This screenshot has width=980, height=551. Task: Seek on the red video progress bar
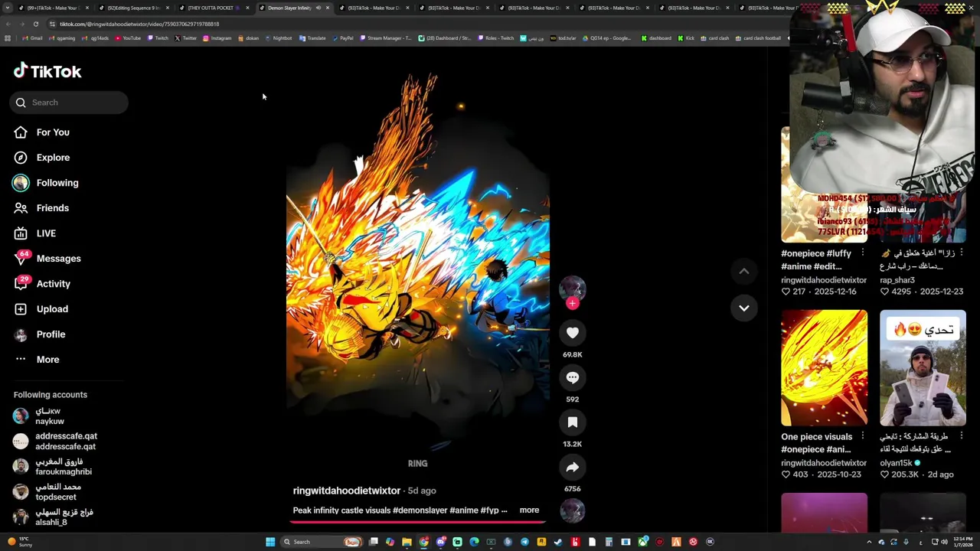tap(417, 522)
